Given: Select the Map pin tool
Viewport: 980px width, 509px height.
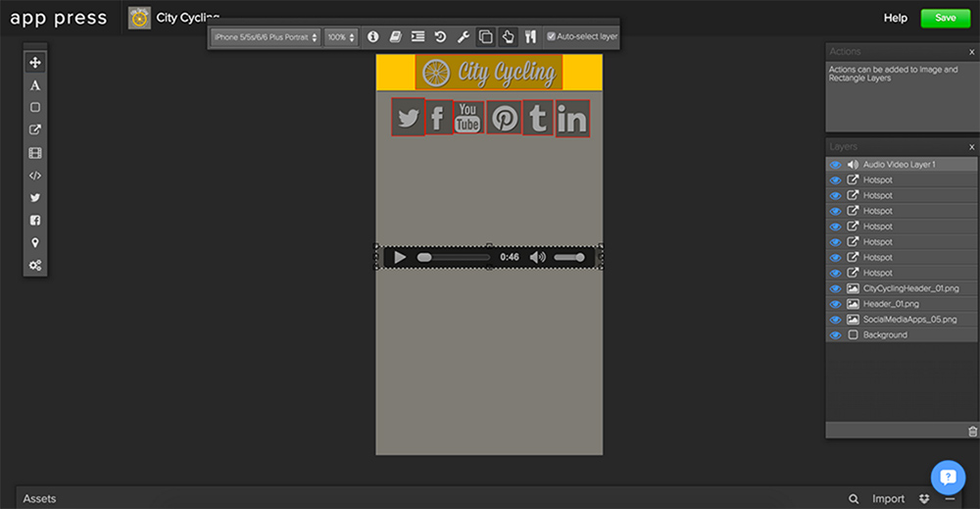Looking at the screenshot, I should click(35, 242).
